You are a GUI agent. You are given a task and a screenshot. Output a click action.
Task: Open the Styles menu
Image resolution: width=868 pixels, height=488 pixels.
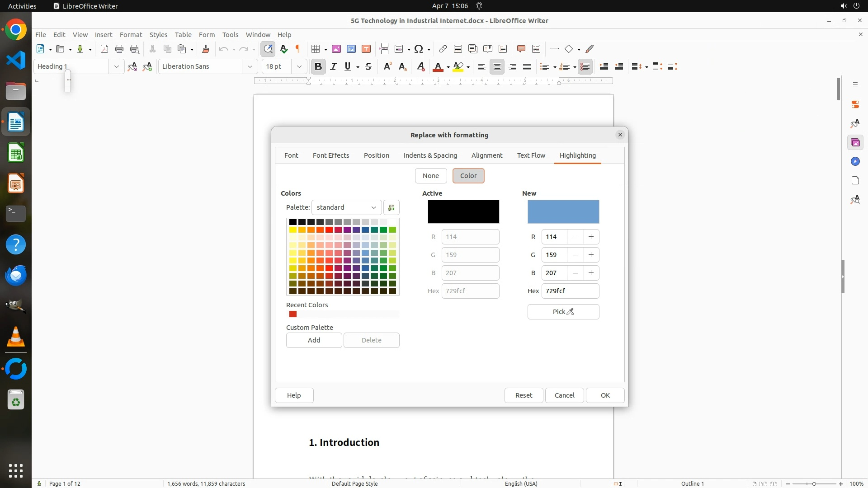tap(158, 34)
